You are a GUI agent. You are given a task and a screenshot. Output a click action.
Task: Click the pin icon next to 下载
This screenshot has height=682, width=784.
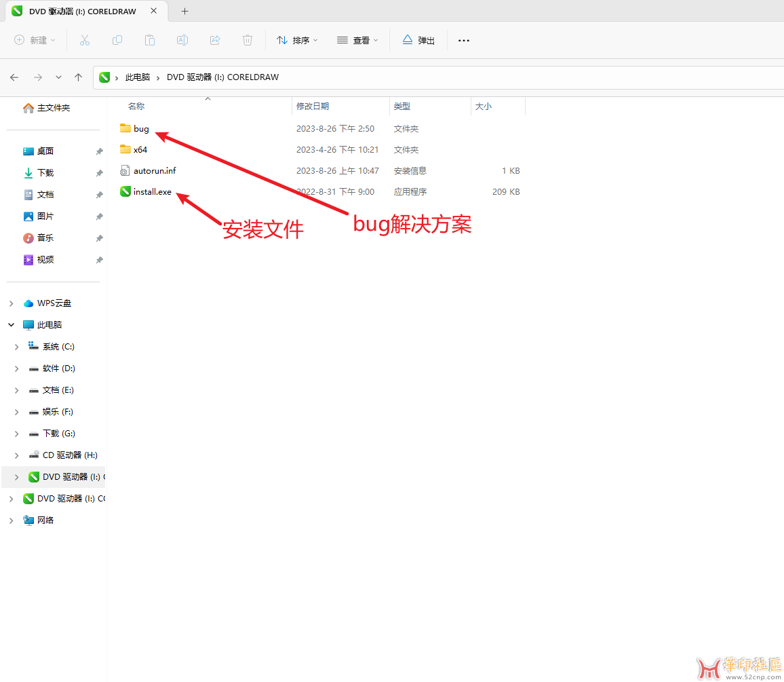tap(99, 173)
